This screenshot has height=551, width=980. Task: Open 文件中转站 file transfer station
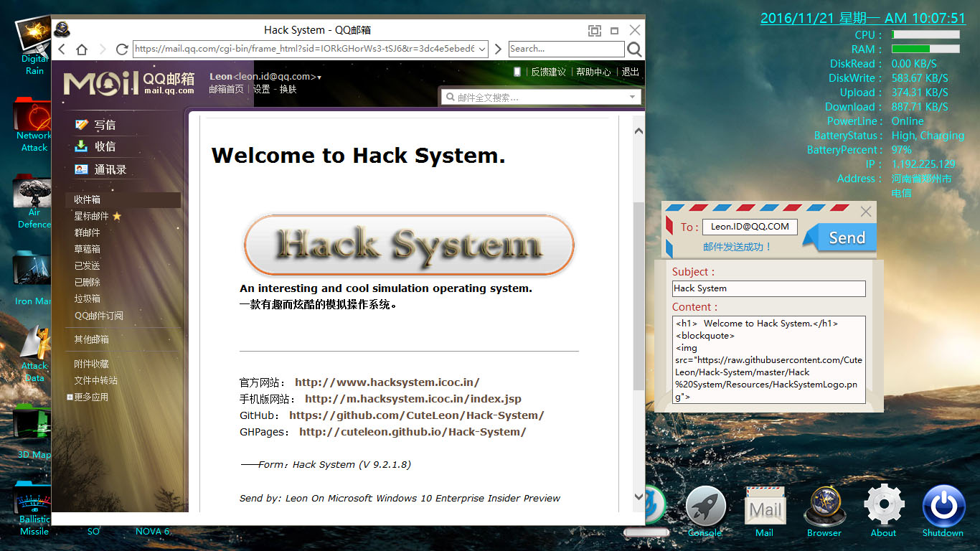(96, 380)
